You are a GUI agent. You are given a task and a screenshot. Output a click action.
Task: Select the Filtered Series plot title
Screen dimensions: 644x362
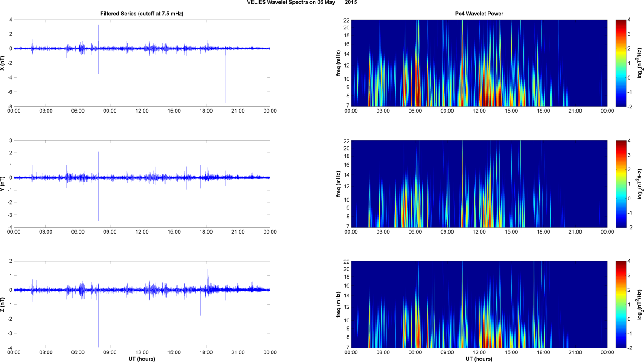click(x=142, y=14)
